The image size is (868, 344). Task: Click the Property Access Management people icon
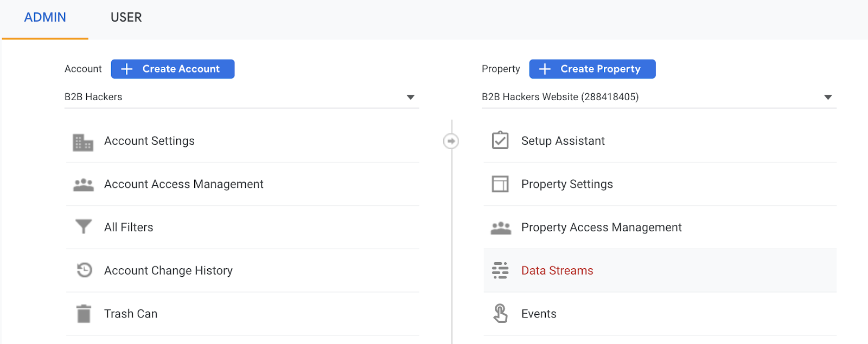500,228
